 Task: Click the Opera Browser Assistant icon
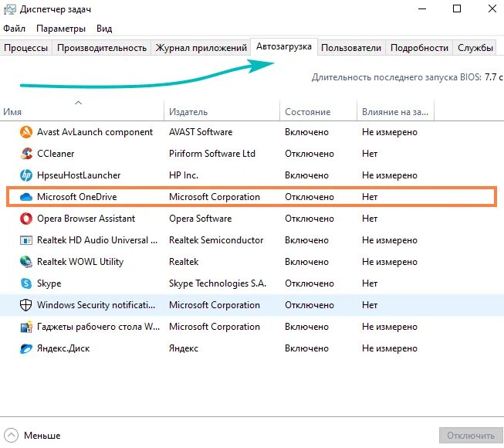click(26, 219)
